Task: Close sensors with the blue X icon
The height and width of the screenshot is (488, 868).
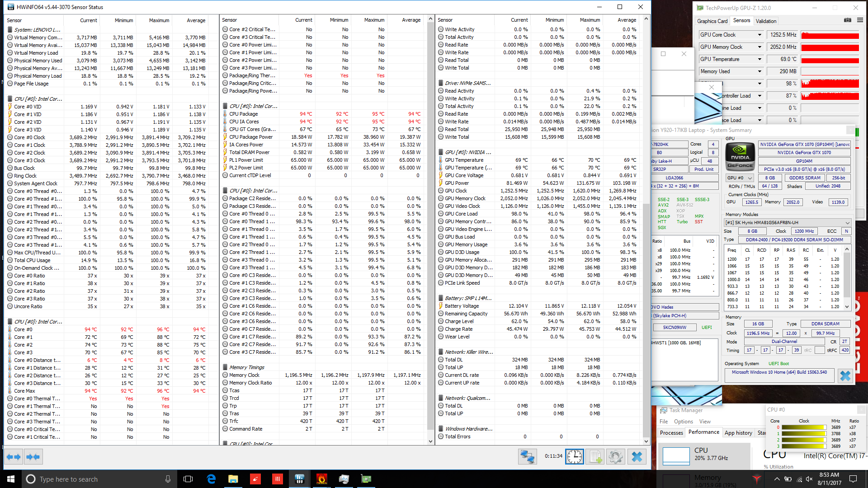Action: click(x=637, y=457)
